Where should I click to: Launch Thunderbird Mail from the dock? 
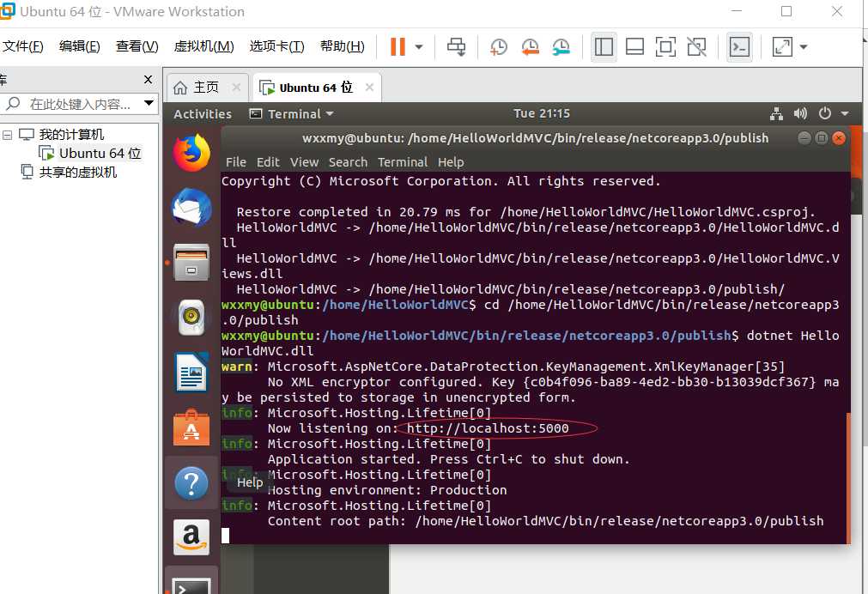[191, 208]
